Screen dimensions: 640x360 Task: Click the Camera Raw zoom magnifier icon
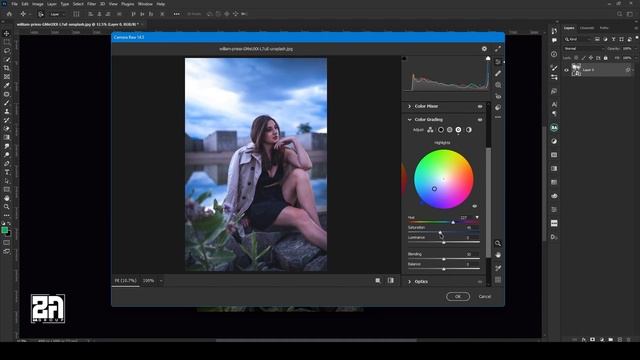pyautogui.click(x=498, y=243)
